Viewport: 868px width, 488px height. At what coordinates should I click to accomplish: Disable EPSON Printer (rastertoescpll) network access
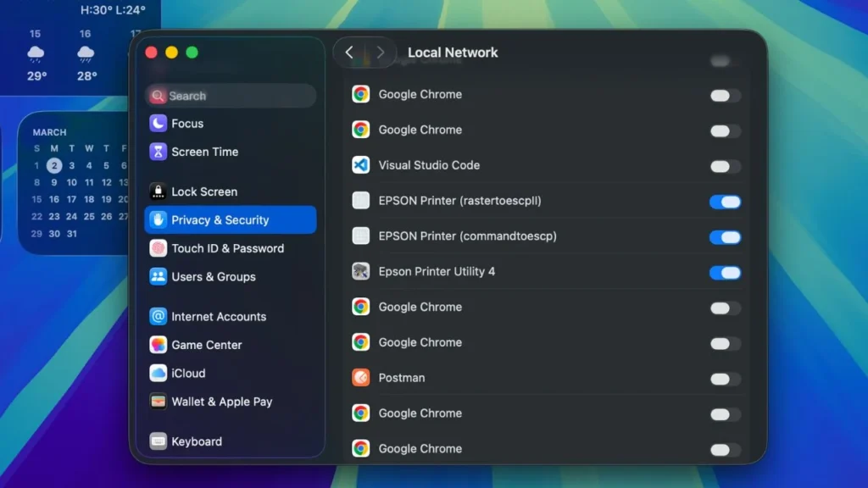[724, 202]
